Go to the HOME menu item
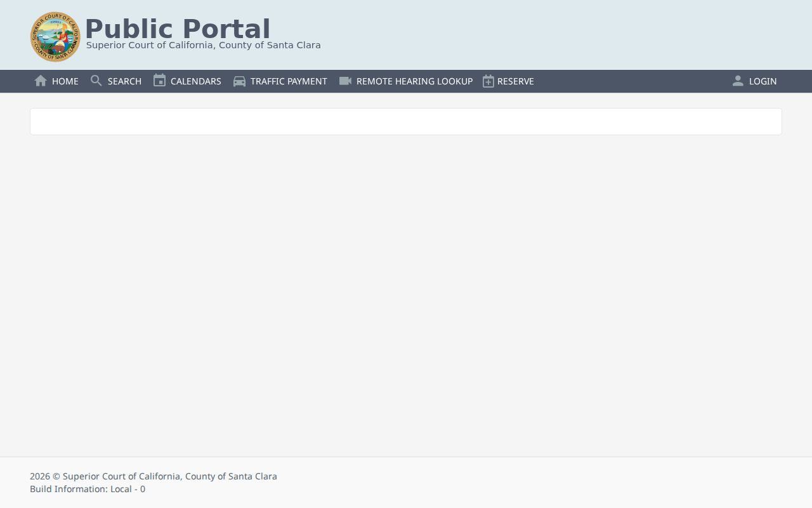 coord(65,81)
